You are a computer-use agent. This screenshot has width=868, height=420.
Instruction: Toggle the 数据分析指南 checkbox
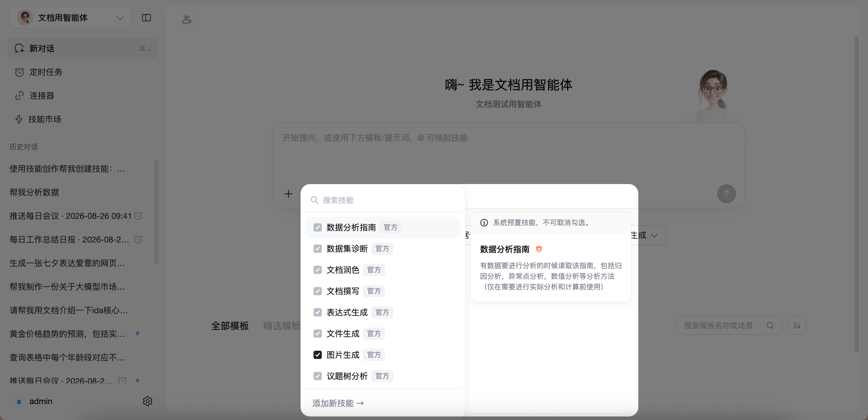pos(317,227)
